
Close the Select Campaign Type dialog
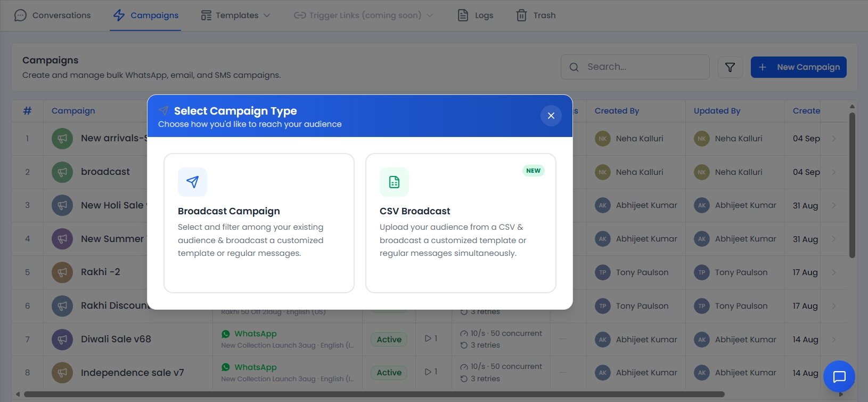551,116
